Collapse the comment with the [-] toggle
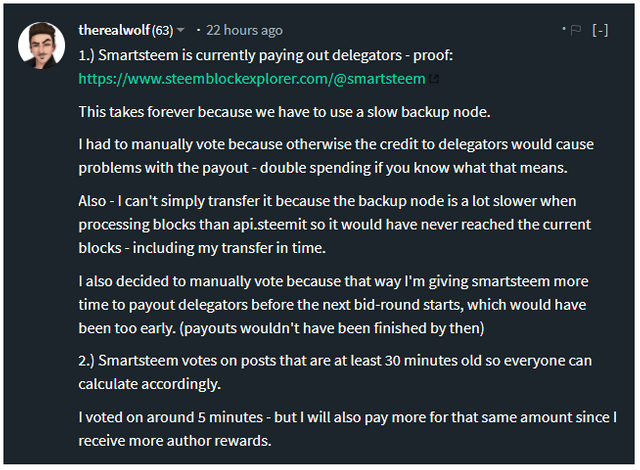 (600, 31)
